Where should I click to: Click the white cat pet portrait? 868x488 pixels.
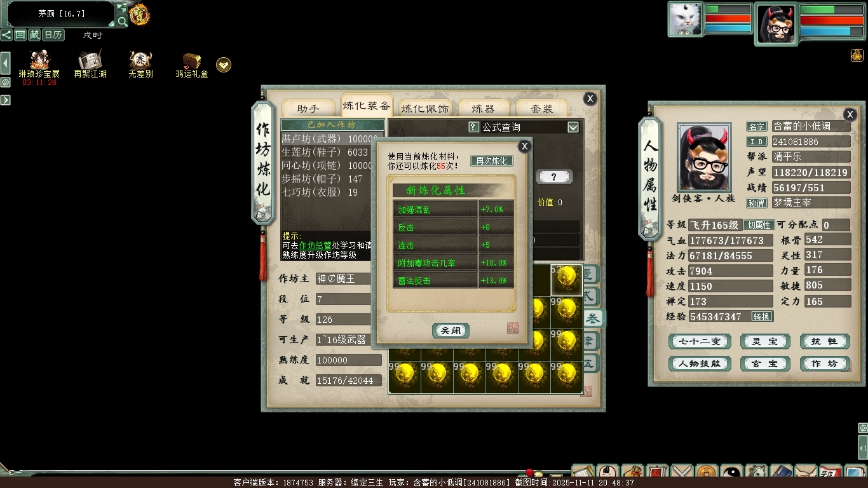pos(685,19)
